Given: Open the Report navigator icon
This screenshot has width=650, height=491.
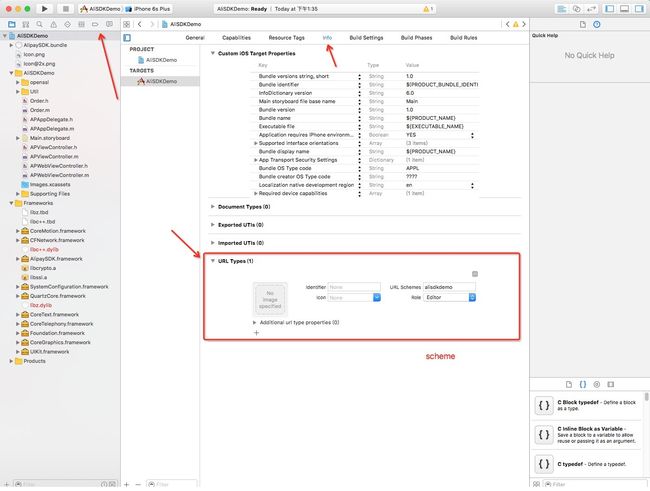Looking at the screenshot, I should click(x=109, y=24).
